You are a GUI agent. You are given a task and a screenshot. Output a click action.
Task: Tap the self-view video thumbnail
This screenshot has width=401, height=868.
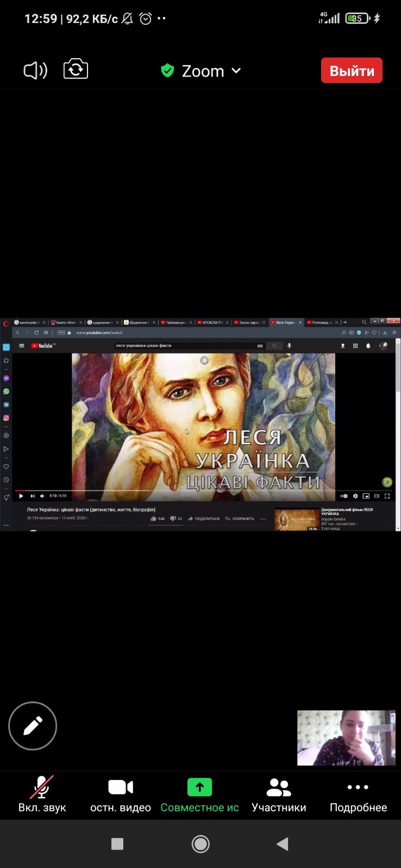[x=346, y=738]
